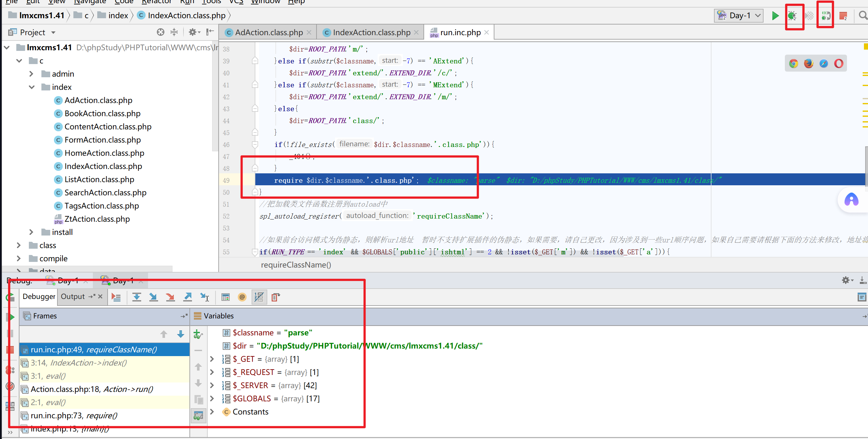Open Day-1 run configuration dropdown
Image resolution: width=868 pixels, height=439 pixels.
click(739, 15)
